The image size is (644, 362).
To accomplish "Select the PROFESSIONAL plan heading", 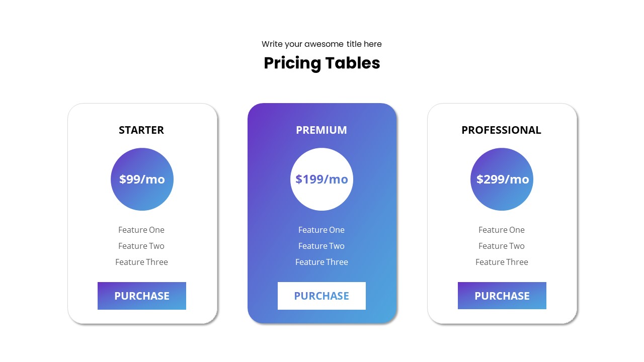I will click(x=501, y=130).
